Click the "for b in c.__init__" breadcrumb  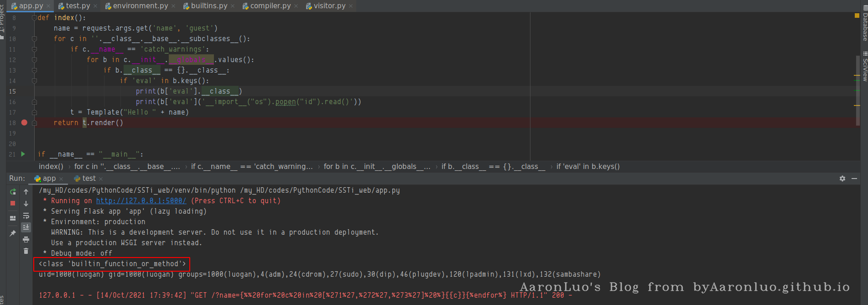(x=377, y=167)
